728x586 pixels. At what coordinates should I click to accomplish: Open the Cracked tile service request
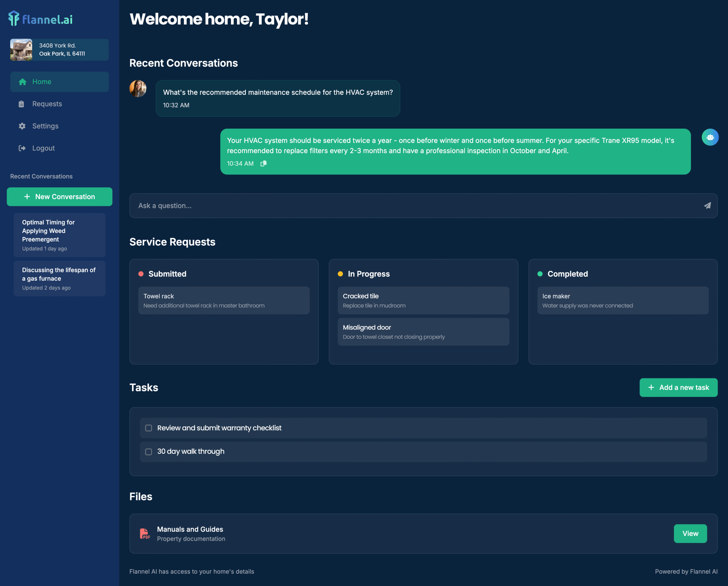coord(423,300)
